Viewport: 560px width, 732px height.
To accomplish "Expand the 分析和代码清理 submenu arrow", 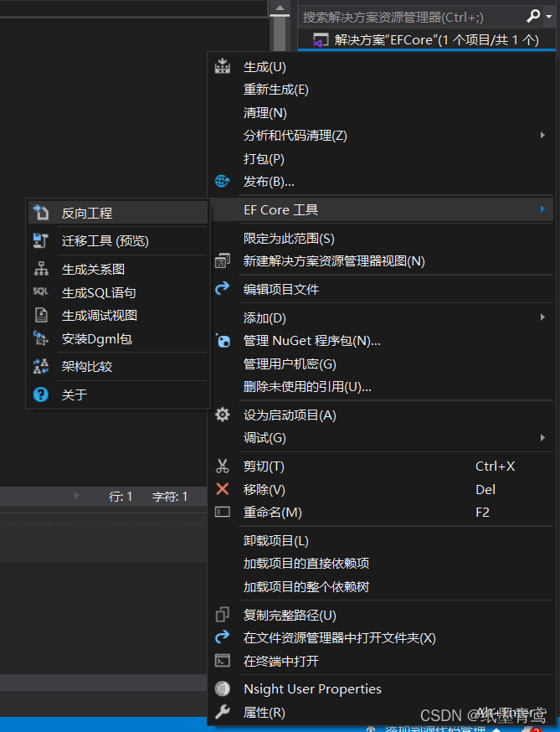I will tap(542, 135).
